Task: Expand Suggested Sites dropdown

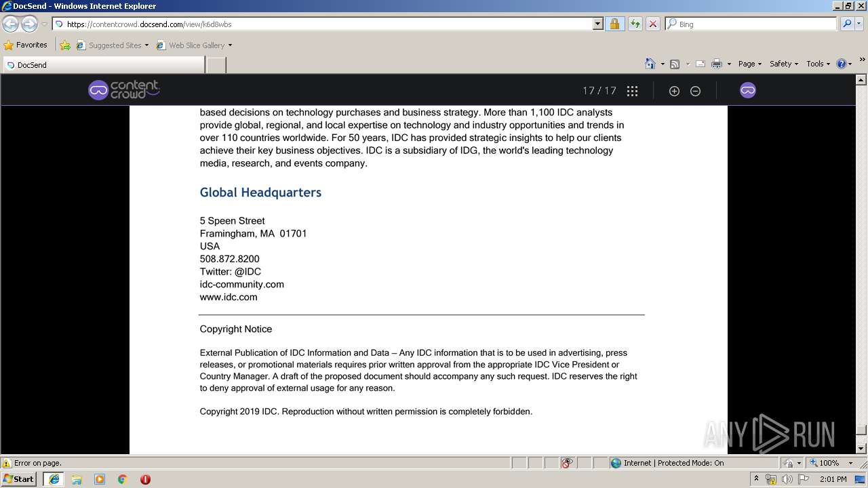Action: pyautogui.click(x=146, y=45)
